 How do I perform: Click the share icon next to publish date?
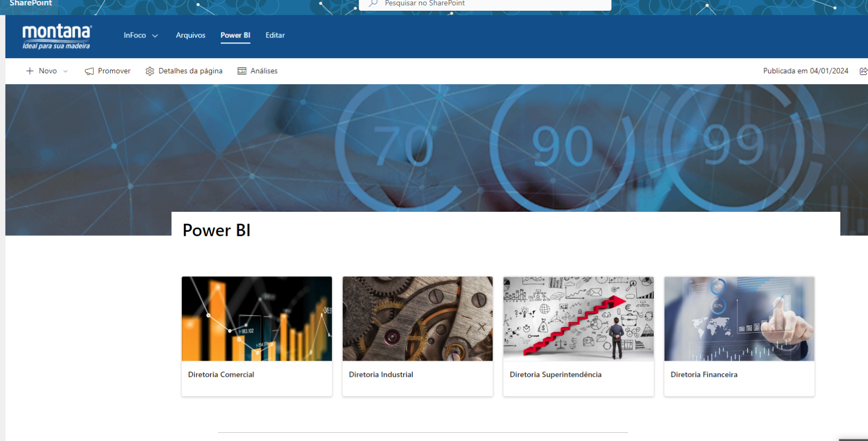[x=863, y=71]
